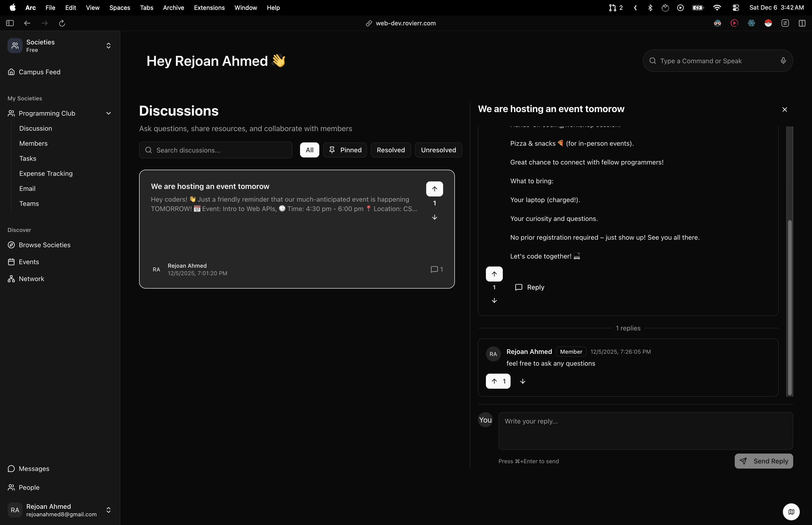Click the Send Reply button
The image size is (812, 525).
click(764, 461)
